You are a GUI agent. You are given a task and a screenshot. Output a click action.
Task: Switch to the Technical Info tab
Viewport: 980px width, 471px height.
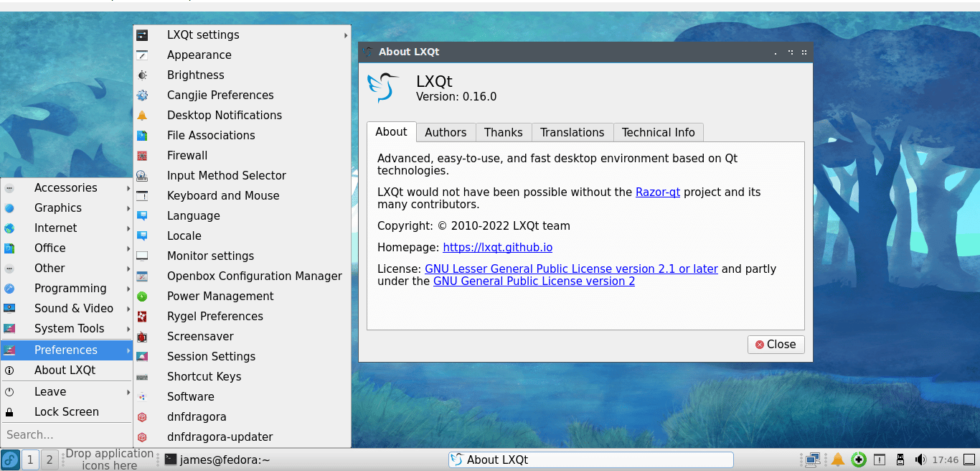(x=659, y=133)
